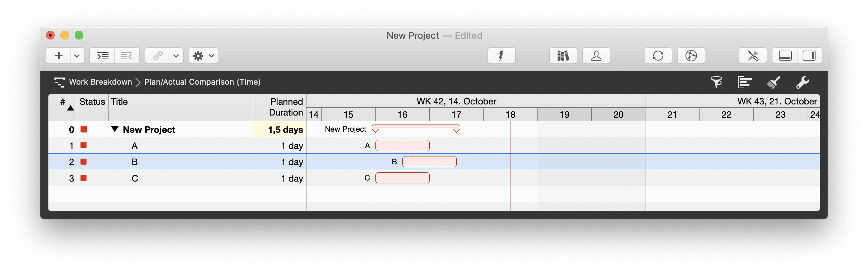Select Plan/Actual Comparison (Time) in breadcrumb

pyautogui.click(x=202, y=82)
